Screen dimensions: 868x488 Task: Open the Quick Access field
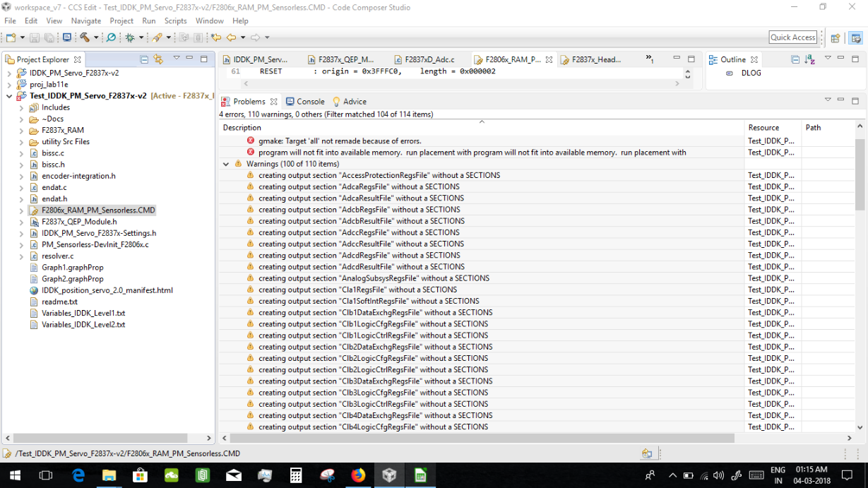tap(793, 37)
